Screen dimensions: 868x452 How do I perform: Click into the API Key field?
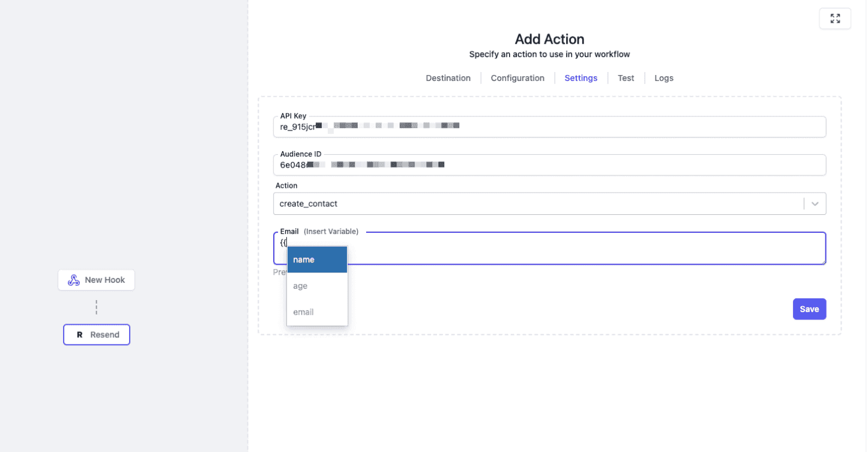pyautogui.click(x=549, y=127)
